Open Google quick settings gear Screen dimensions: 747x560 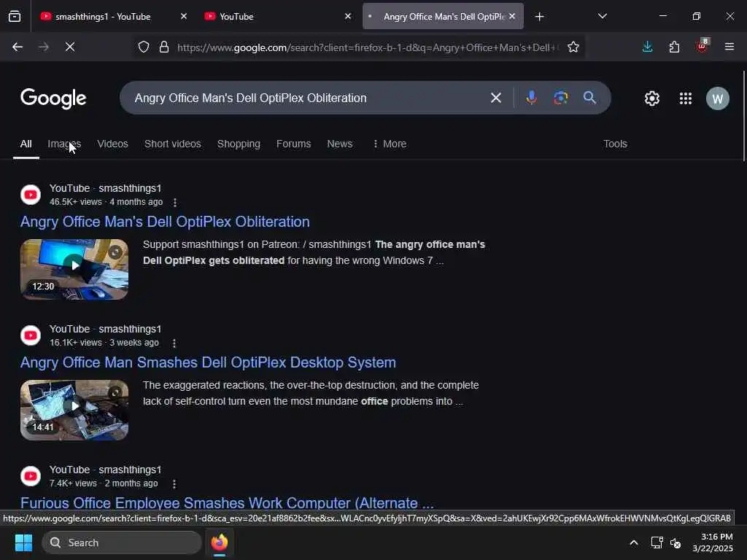click(651, 98)
